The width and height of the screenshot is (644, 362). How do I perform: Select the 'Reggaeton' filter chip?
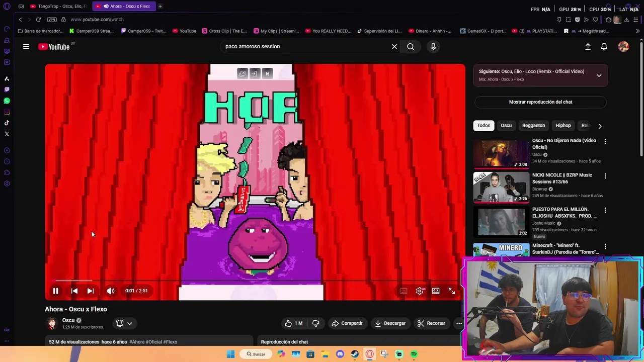coord(533,126)
